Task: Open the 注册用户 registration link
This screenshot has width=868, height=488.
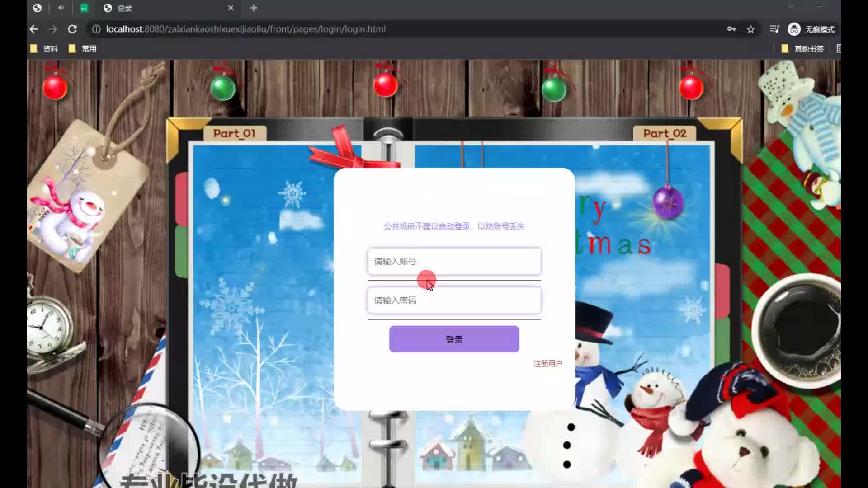Action: click(x=547, y=363)
